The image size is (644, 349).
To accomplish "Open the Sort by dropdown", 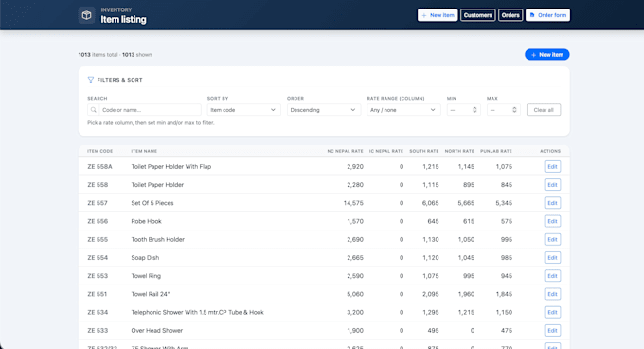I will [244, 110].
